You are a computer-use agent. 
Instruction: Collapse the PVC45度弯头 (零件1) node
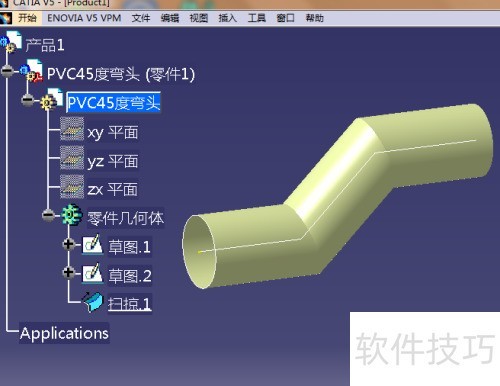7,71
